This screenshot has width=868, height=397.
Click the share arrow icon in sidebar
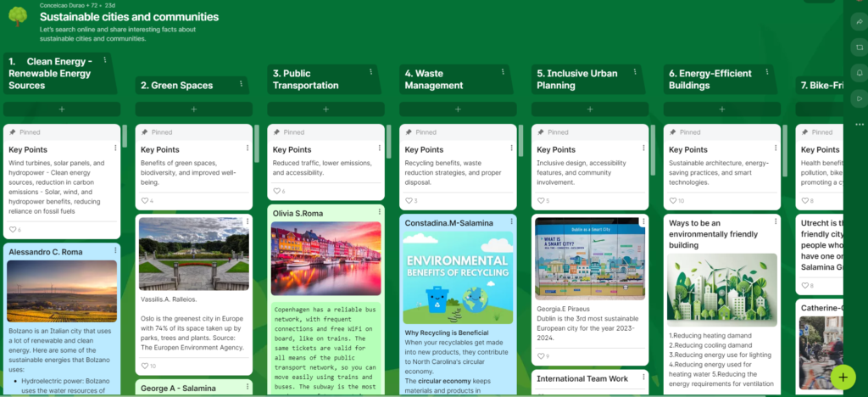point(859,21)
